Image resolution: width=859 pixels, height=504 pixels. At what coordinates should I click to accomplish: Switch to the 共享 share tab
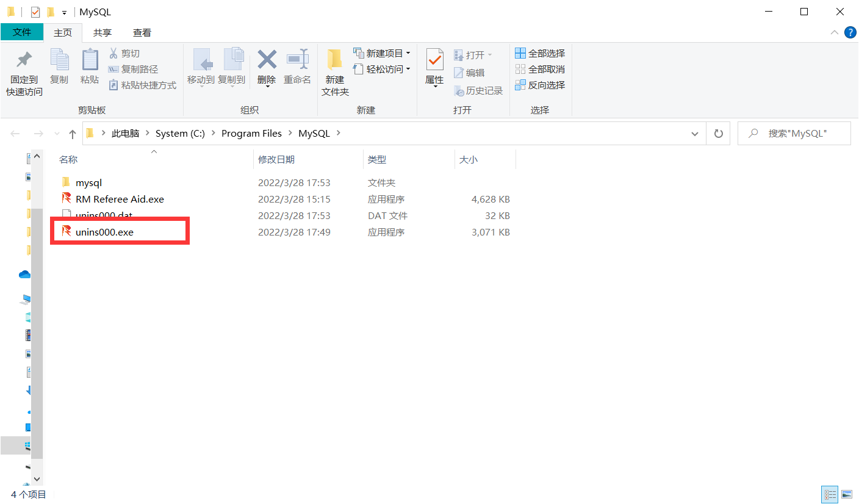coord(102,32)
